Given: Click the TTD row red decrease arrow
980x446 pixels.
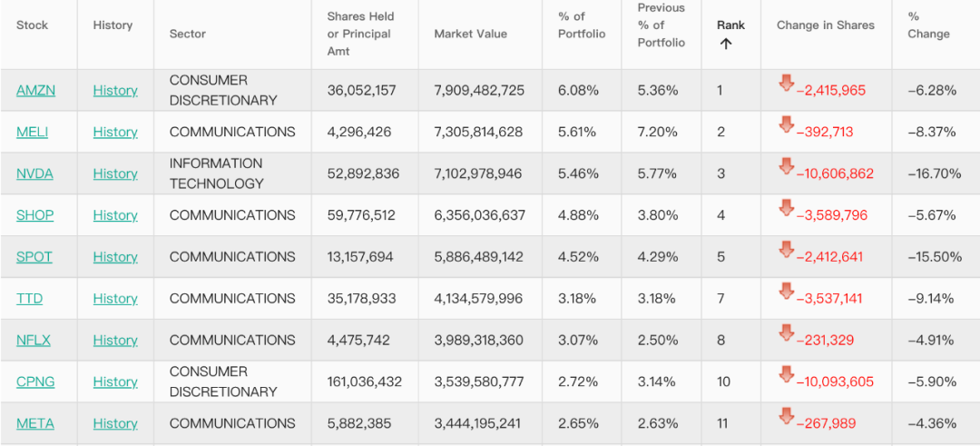Looking at the screenshot, I should [787, 292].
